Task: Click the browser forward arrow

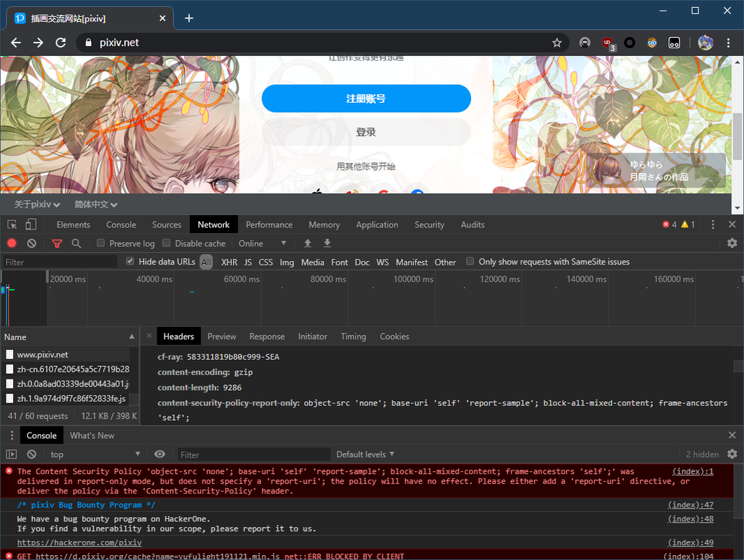Action: click(x=38, y=43)
